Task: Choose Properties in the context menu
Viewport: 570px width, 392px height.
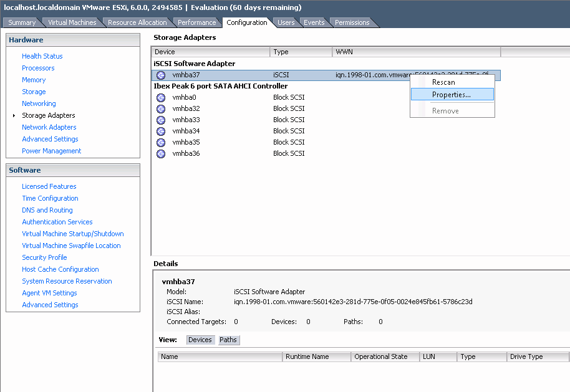Action: (451, 95)
